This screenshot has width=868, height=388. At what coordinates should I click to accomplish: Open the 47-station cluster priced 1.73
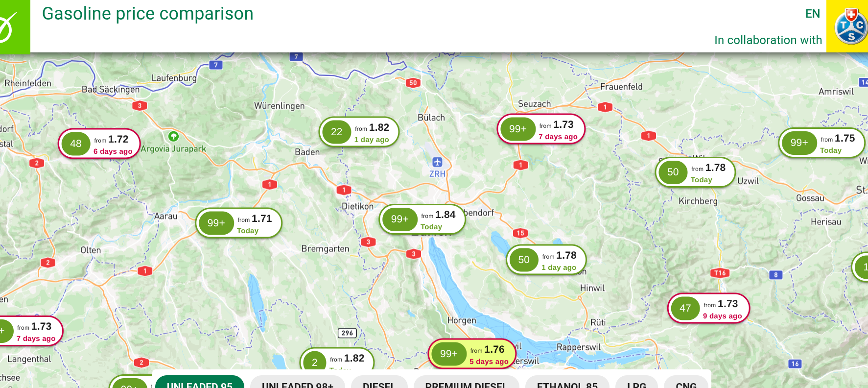[x=708, y=308]
